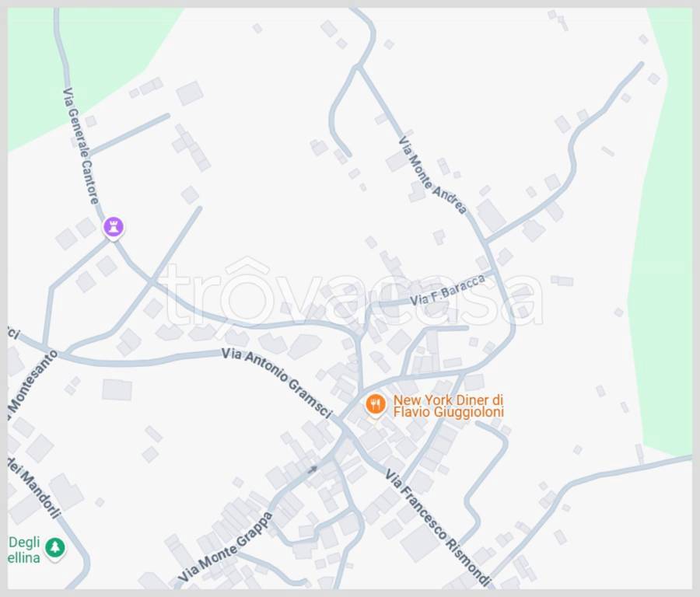
Task: Select the Via Francesco Rismondi street label
Action: [437, 527]
